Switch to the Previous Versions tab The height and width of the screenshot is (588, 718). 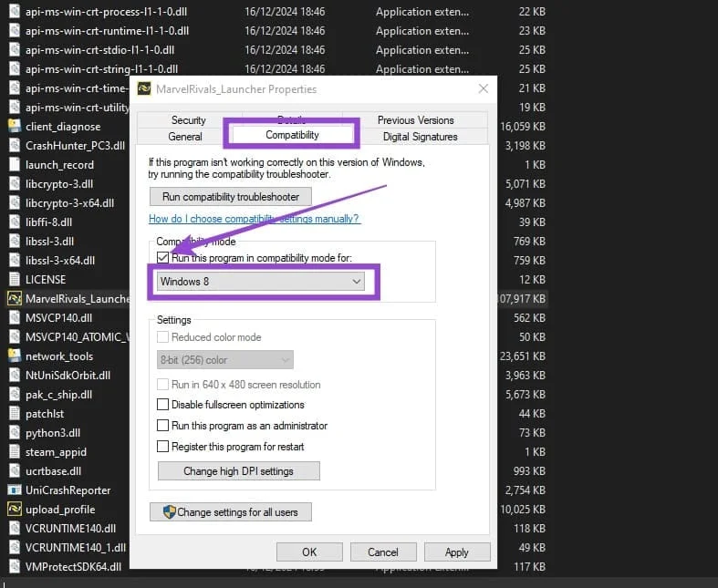(x=415, y=120)
